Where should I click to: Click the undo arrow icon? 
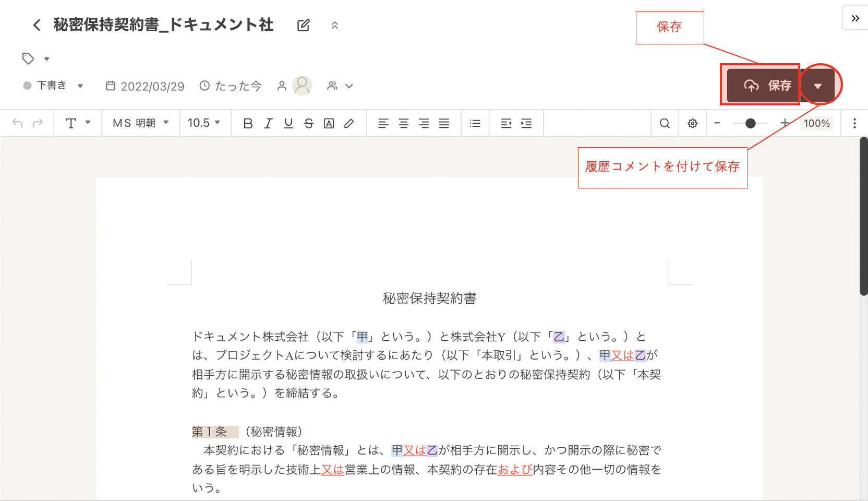(x=17, y=124)
